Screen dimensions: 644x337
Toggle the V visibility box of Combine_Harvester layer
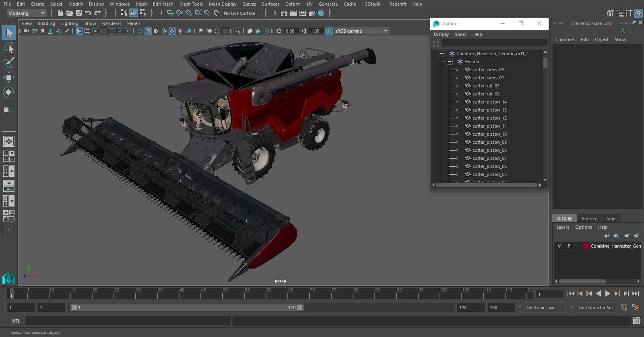pyautogui.click(x=559, y=246)
